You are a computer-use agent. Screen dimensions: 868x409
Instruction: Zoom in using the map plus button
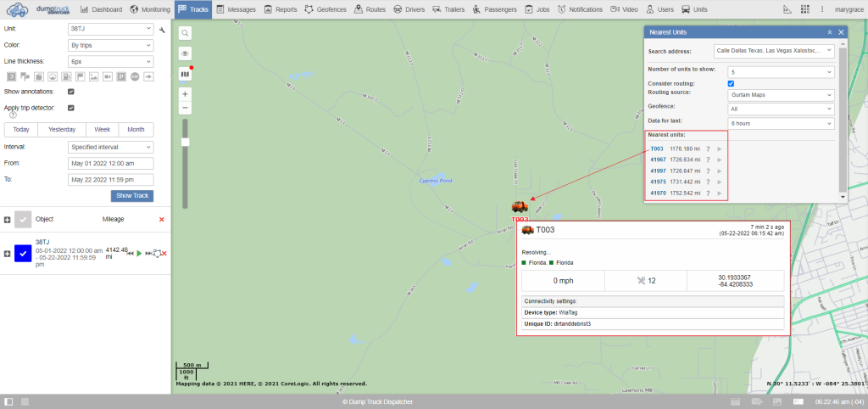185,93
